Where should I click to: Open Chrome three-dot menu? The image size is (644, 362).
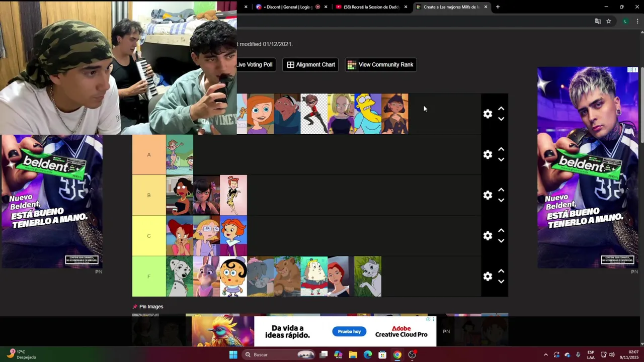click(637, 21)
